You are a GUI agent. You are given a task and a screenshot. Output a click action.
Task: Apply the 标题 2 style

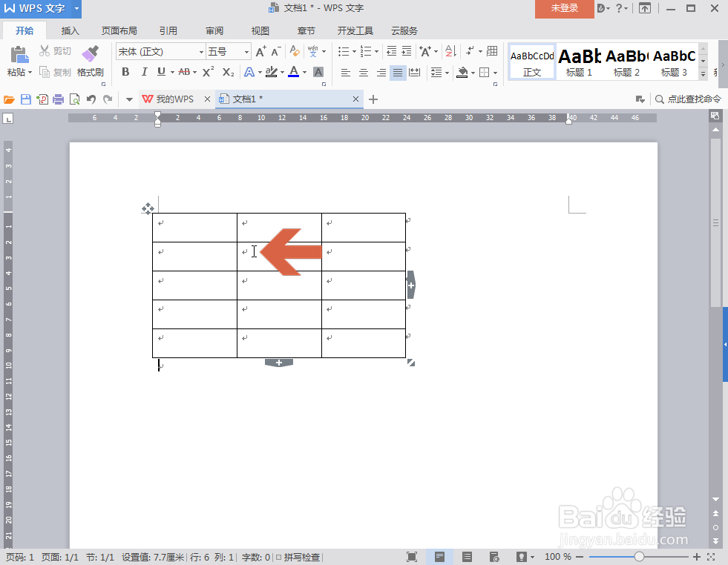coord(627,62)
